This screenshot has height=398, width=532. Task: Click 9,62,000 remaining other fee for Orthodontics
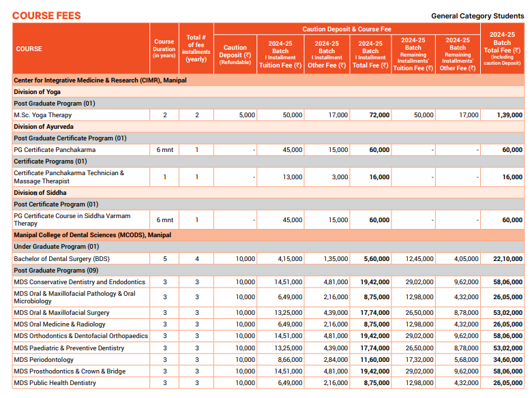click(x=466, y=336)
